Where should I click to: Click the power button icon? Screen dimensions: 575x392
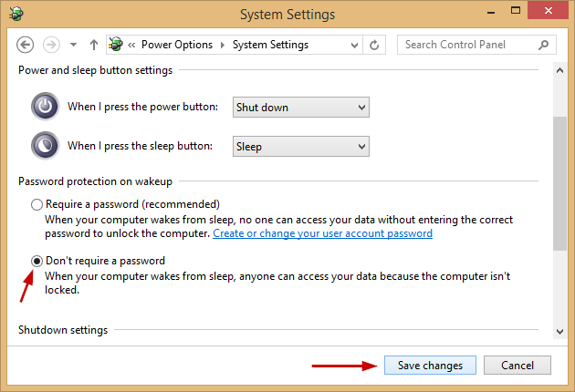[45, 107]
